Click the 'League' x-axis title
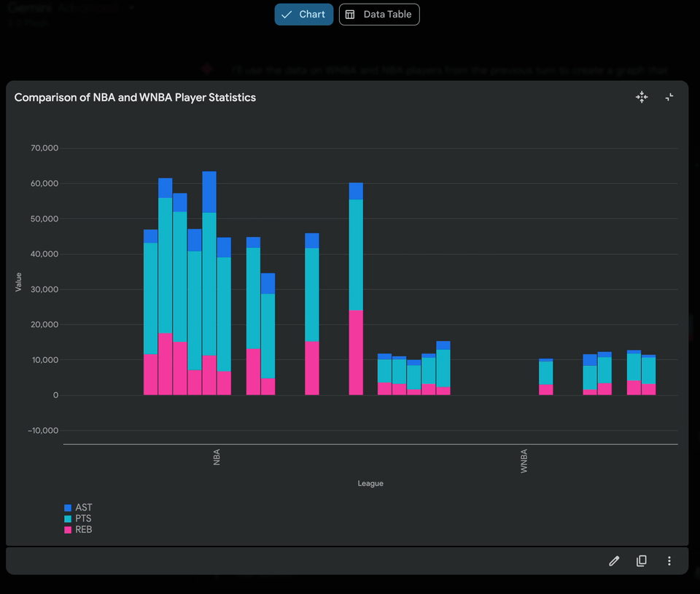Image resolution: width=700 pixels, height=594 pixels. pos(370,483)
